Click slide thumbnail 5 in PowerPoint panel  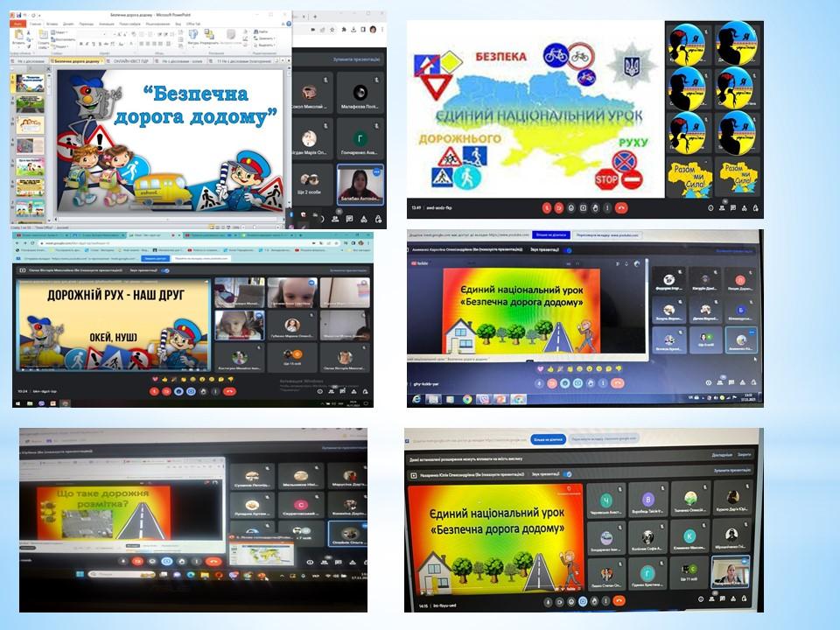[30, 166]
